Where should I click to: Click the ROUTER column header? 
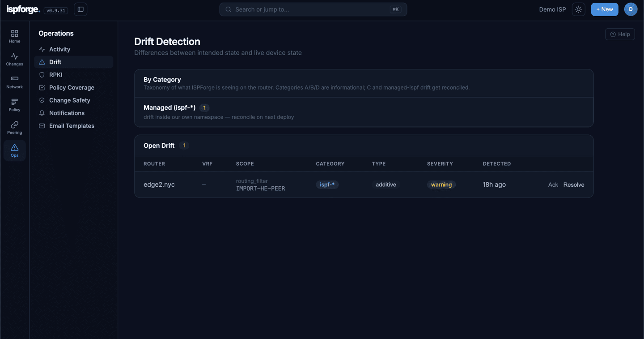tap(154, 164)
